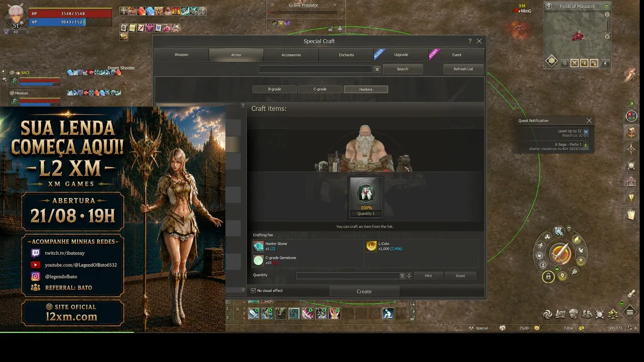Open the crossed swords shield icon
Image resolution: width=644 pixels, height=362 pixels.
pos(600,315)
